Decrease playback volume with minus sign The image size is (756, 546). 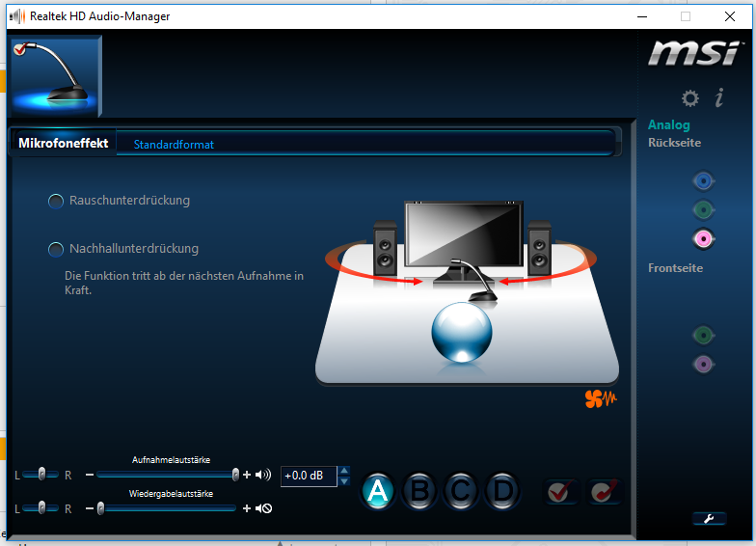coord(89,508)
